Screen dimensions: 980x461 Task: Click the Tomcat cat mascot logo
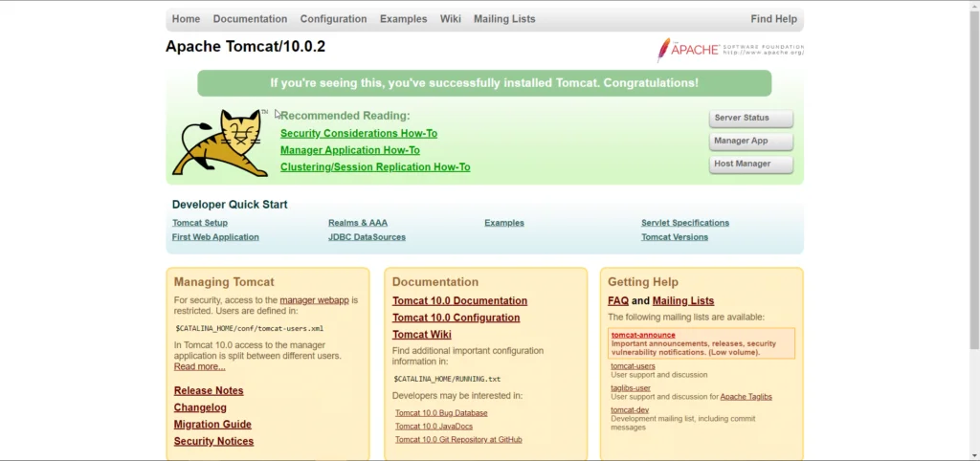[220, 143]
